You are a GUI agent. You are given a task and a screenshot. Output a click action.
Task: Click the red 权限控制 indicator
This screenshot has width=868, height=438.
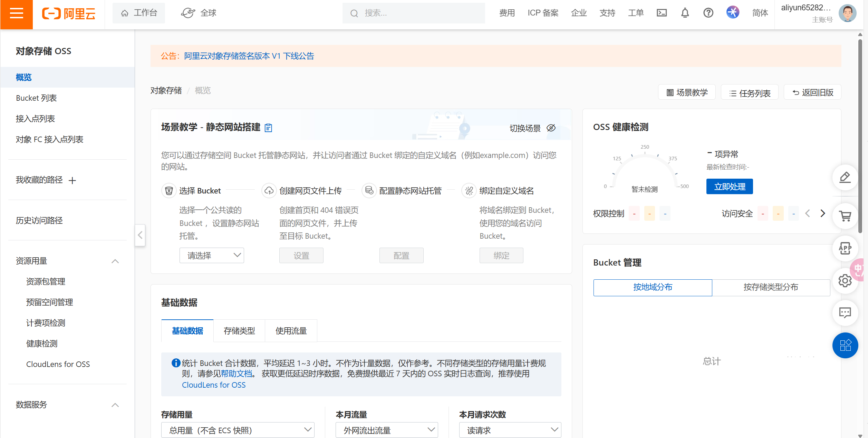(x=634, y=214)
